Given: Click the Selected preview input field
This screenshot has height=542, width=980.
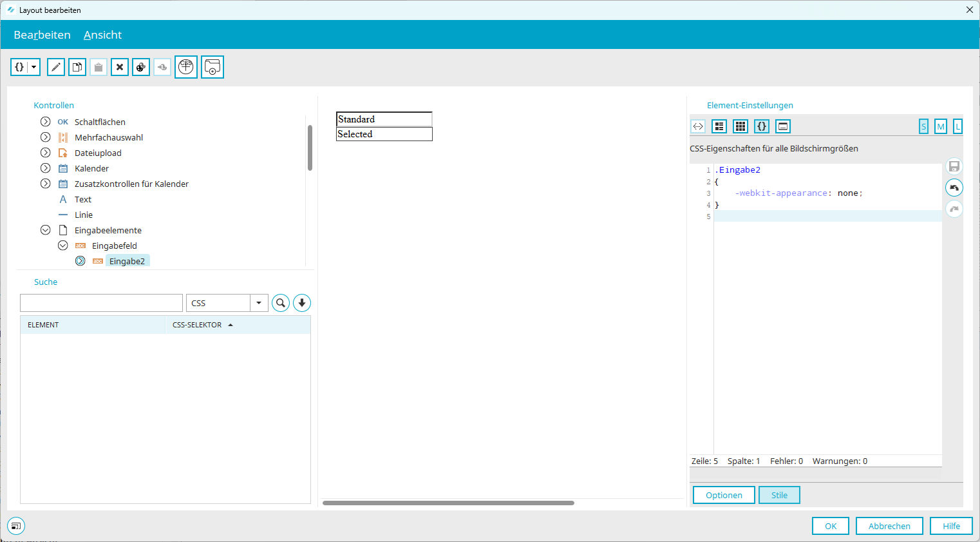Looking at the screenshot, I should [384, 134].
